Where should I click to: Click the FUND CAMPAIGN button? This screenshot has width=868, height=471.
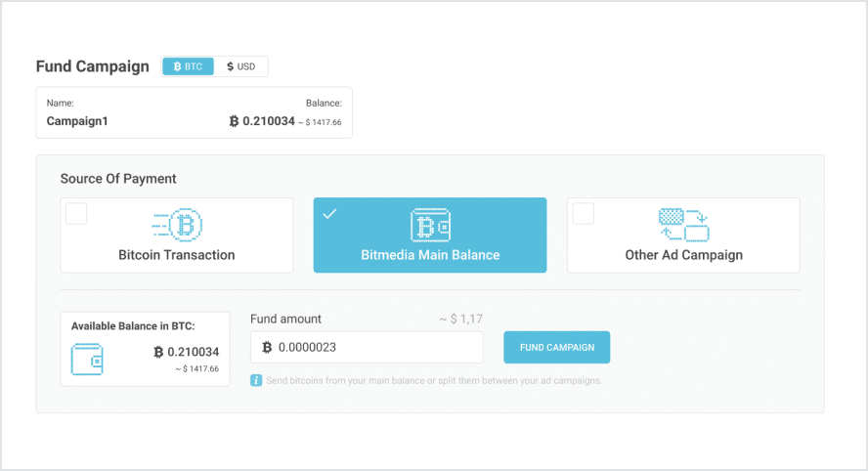[557, 348]
